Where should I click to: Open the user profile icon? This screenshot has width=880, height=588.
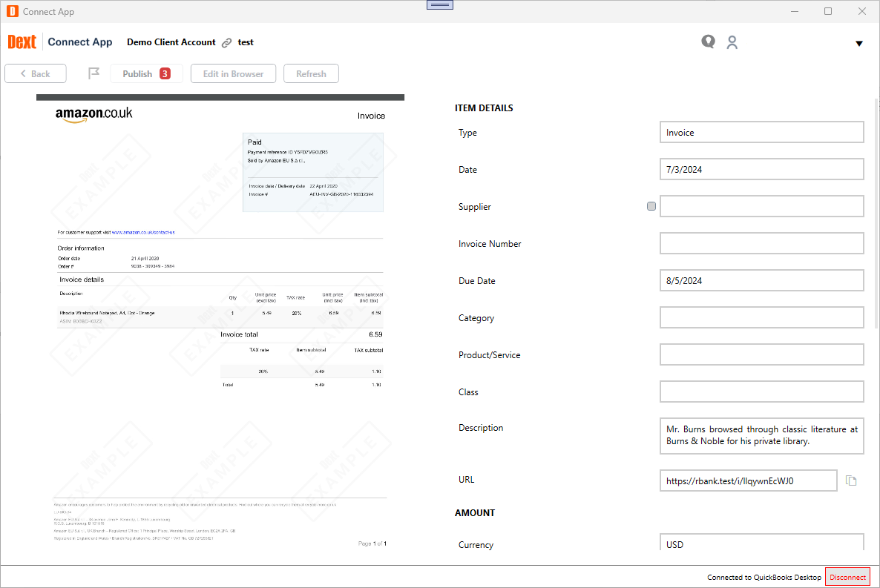click(732, 42)
